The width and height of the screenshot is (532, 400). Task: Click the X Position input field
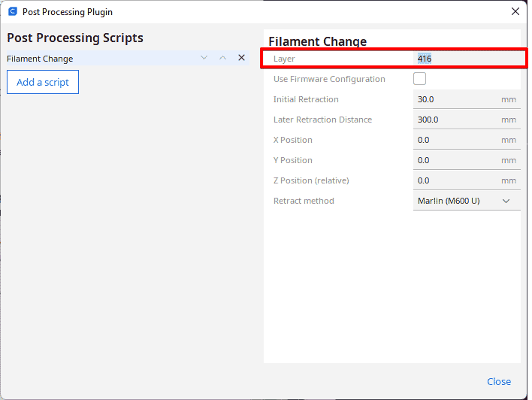tap(467, 140)
